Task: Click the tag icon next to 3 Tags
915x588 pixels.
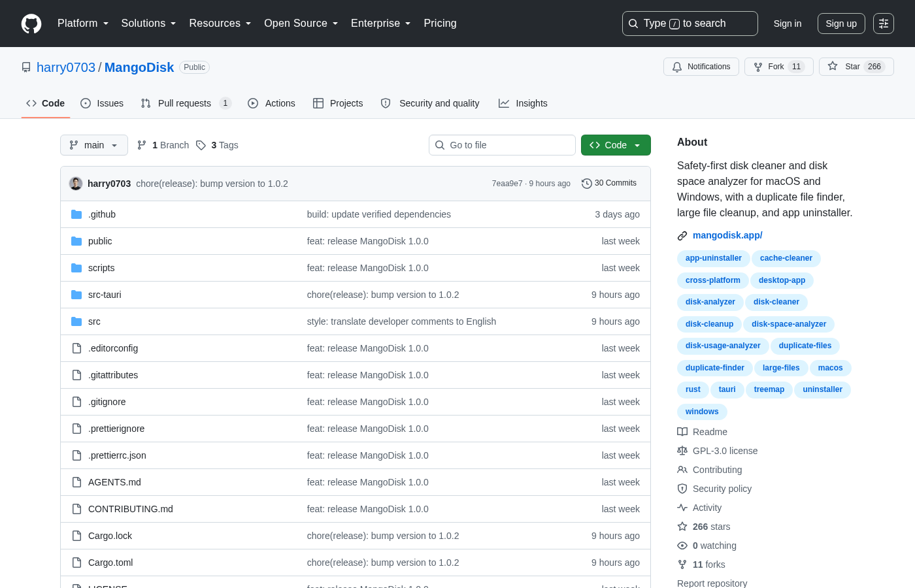Action: click(x=201, y=145)
